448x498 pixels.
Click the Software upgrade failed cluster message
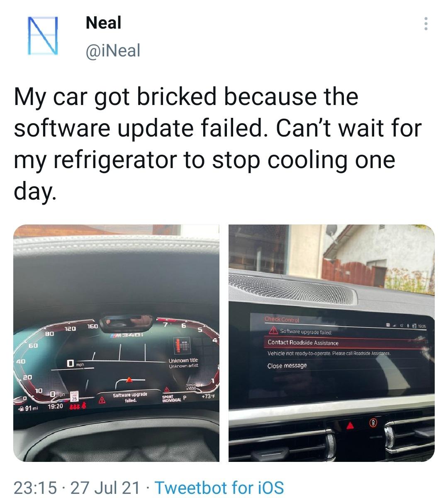[130, 397]
